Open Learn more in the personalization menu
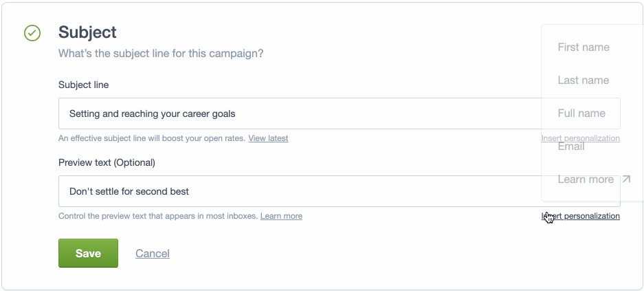This screenshot has height=291, width=644. point(586,180)
